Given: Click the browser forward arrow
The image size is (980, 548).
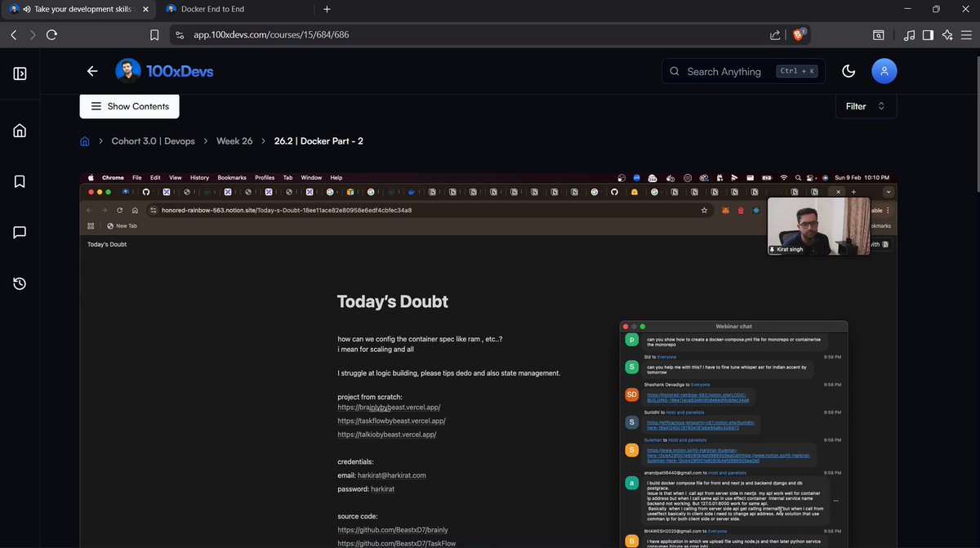Looking at the screenshot, I should 33,35.
